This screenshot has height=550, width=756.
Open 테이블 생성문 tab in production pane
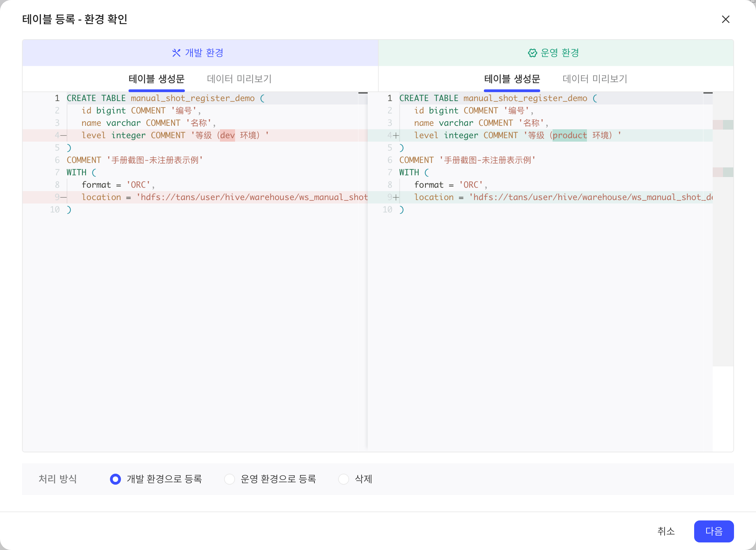click(512, 79)
